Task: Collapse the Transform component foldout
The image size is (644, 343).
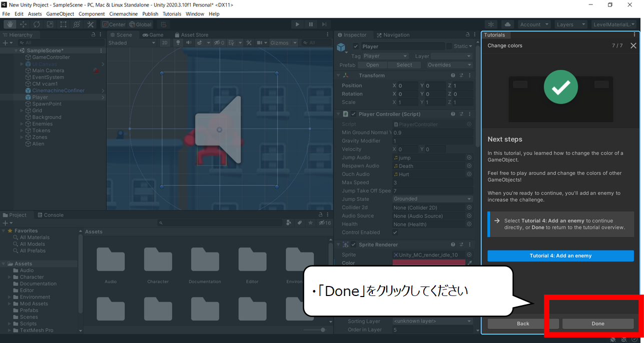Action: pos(339,75)
